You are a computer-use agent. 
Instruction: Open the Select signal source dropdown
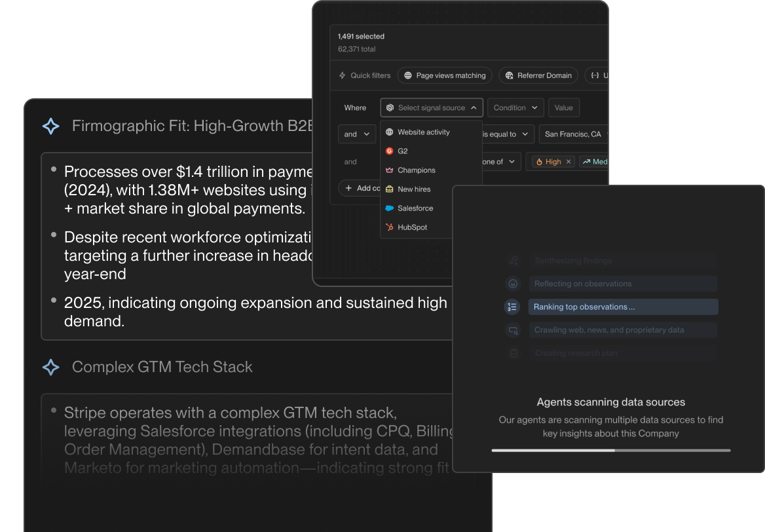pyautogui.click(x=431, y=107)
